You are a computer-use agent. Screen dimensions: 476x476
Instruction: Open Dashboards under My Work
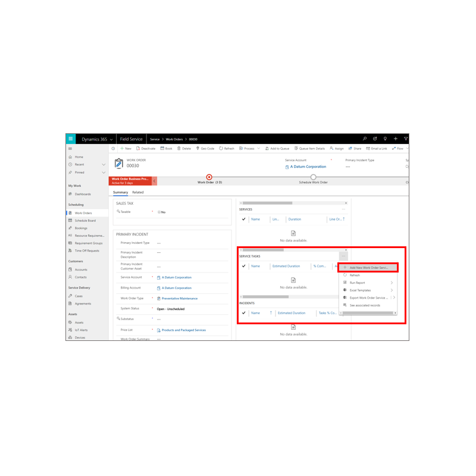(x=83, y=194)
